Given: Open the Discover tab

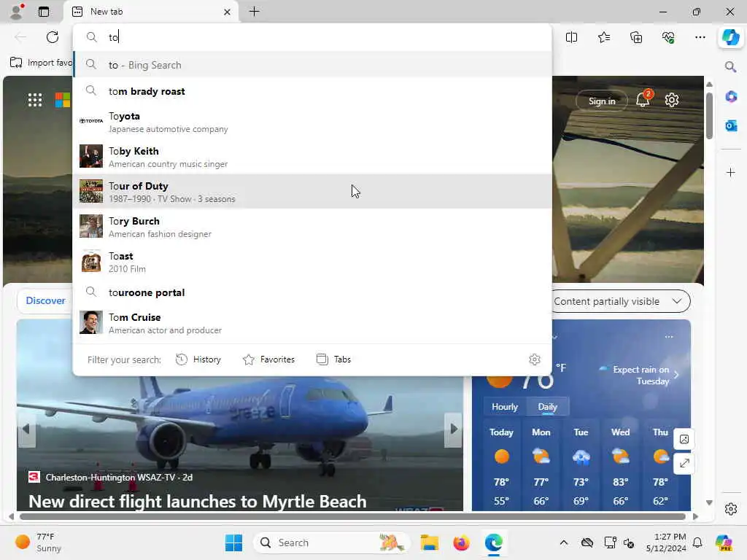Looking at the screenshot, I should click(45, 300).
